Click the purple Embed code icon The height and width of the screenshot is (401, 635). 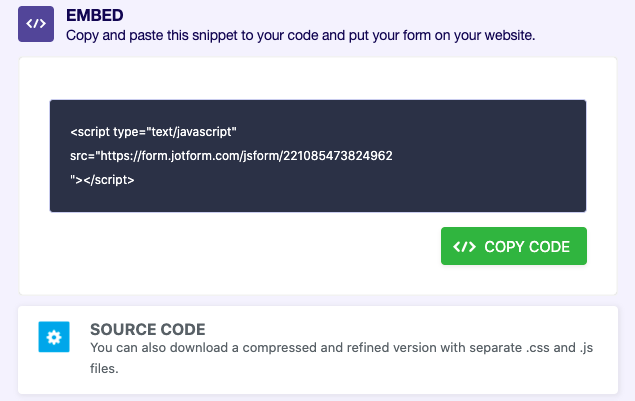click(x=36, y=23)
